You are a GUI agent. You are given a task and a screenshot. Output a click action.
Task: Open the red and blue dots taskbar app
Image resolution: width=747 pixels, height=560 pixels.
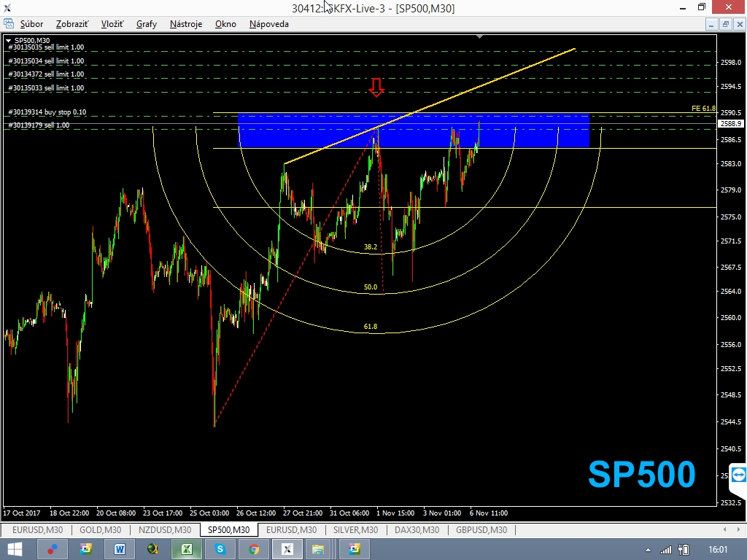point(53,550)
